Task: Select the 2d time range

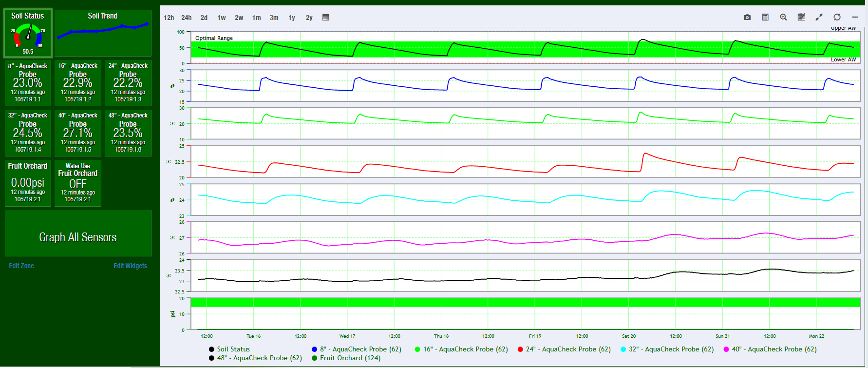Action: [204, 18]
